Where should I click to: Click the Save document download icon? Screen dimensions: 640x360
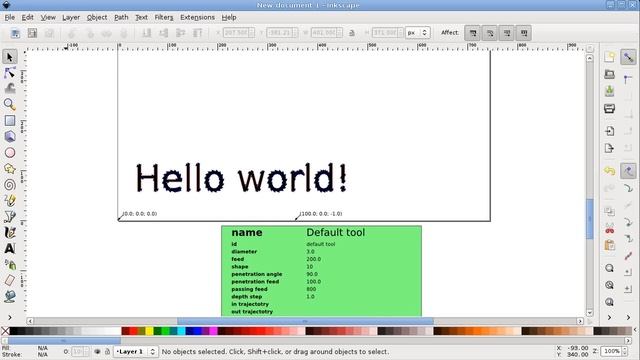click(609, 91)
